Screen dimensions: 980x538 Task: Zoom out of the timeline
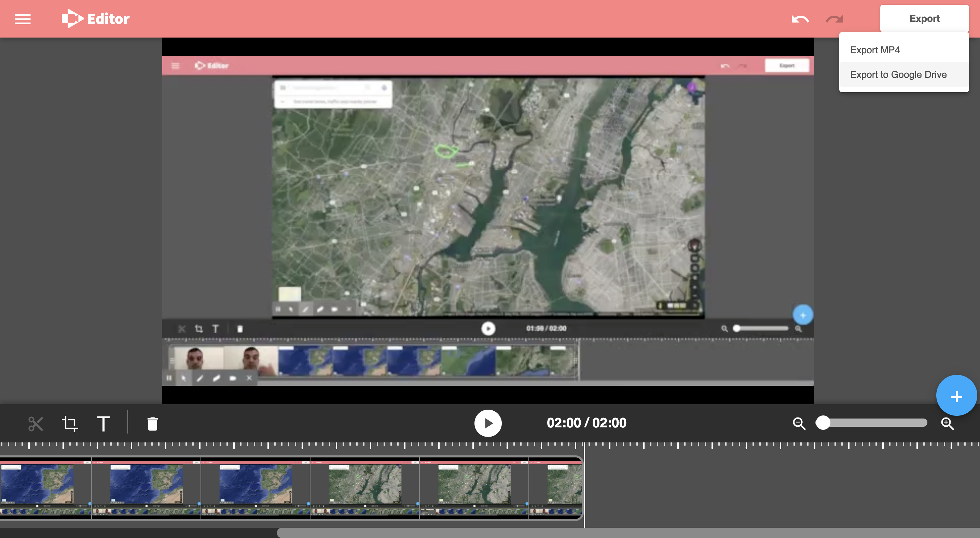[799, 423]
